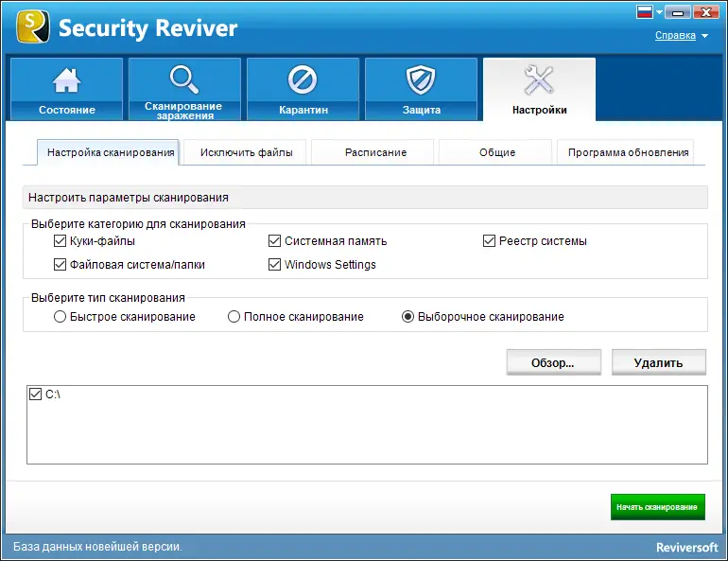Choose Выборочное сканирование radio button
Viewport: 728px width, 561px height.
click(x=407, y=317)
